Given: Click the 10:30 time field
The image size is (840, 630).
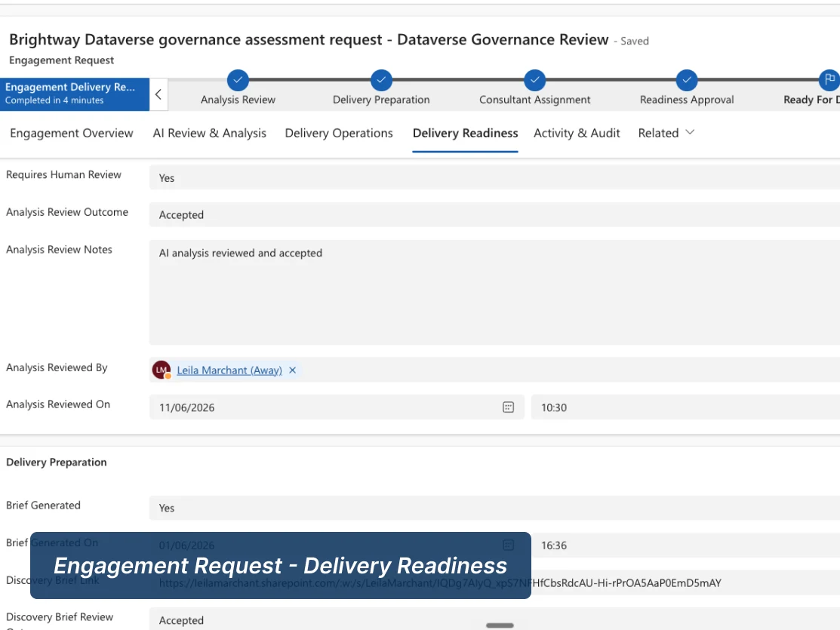Looking at the screenshot, I should click(x=685, y=407).
